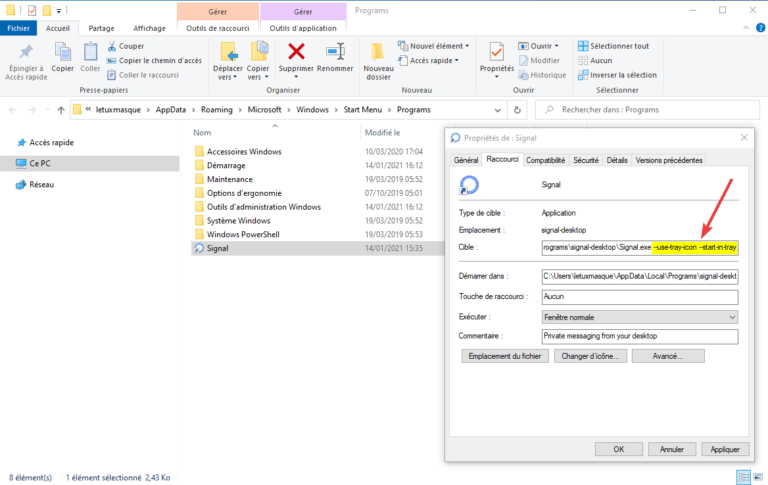Click the Commentaire field
The height and width of the screenshot is (485, 768).
pos(640,336)
